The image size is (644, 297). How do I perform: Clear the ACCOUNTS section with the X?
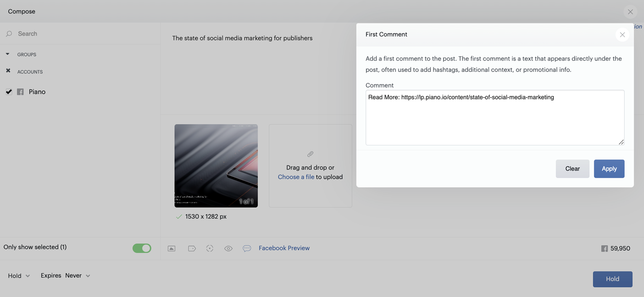pyautogui.click(x=8, y=71)
